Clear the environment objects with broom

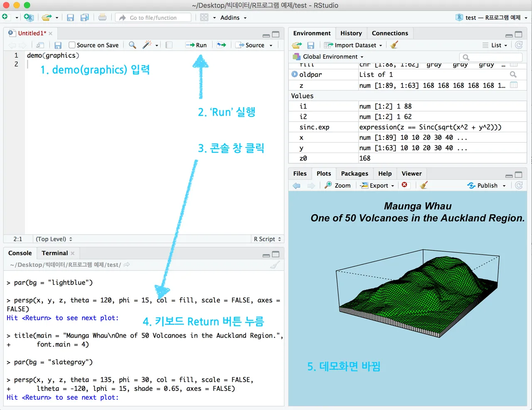point(394,44)
